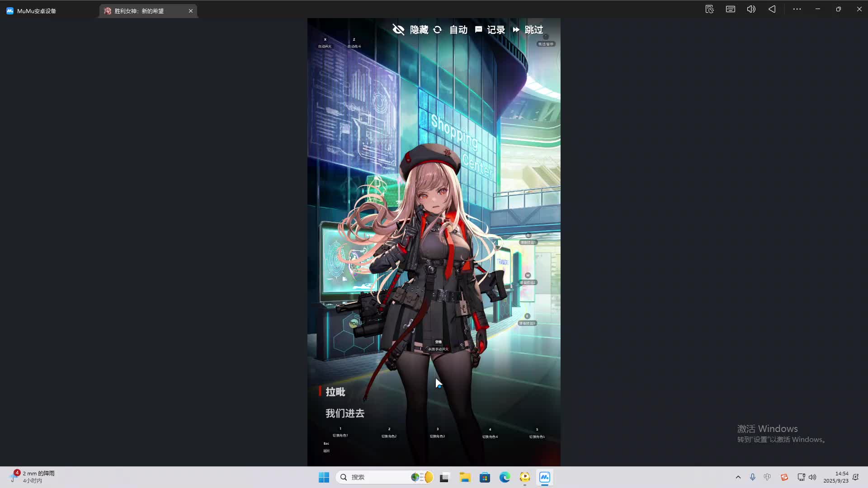
Task: Select the fast-forward skip icon
Action: tap(516, 29)
